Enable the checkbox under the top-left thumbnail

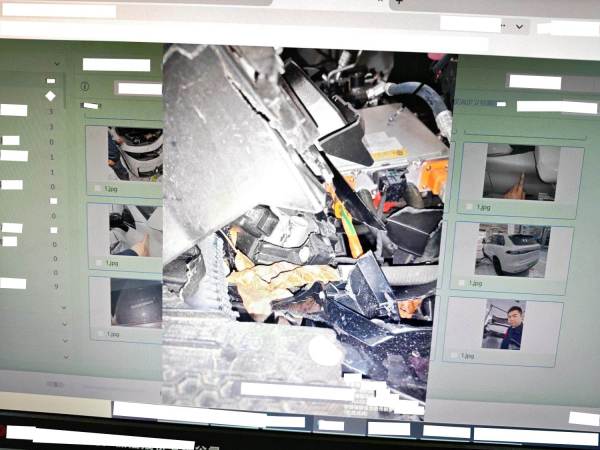pyautogui.click(x=96, y=187)
